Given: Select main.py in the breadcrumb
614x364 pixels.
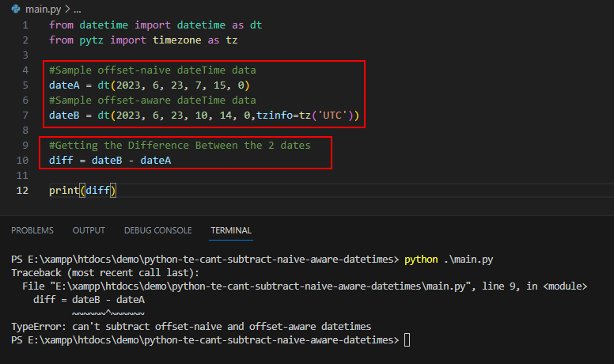Looking at the screenshot, I should [x=43, y=9].
